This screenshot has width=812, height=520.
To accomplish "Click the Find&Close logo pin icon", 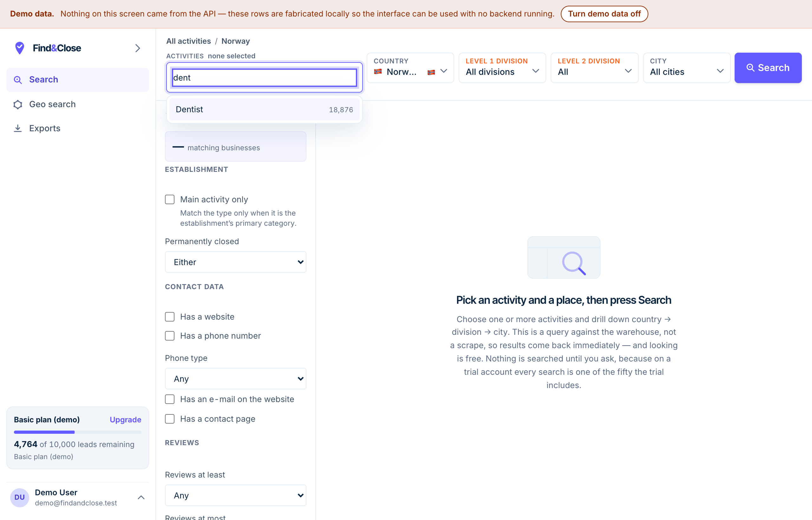I will (x=20, y=48).
